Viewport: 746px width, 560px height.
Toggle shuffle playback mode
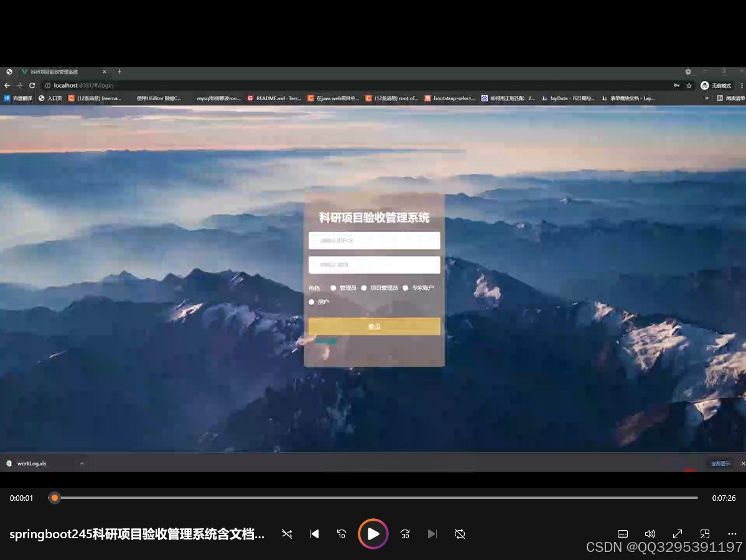[286, 534]
